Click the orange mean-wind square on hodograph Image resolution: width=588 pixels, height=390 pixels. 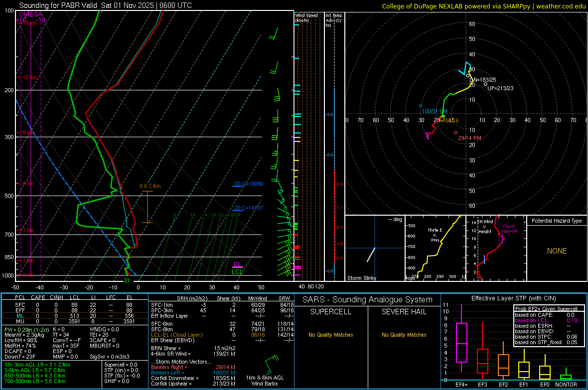click(442, 119)
